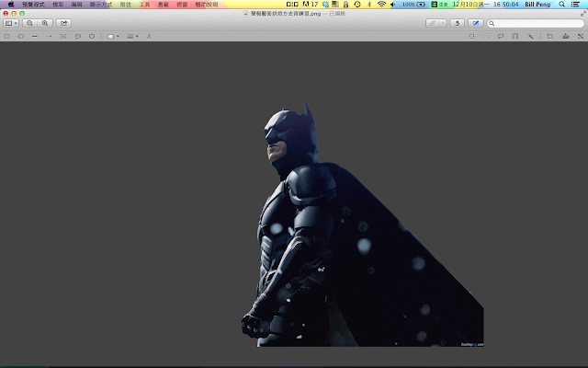
Task: Click the highlight pen button
Action: click(x=433, y=23)
